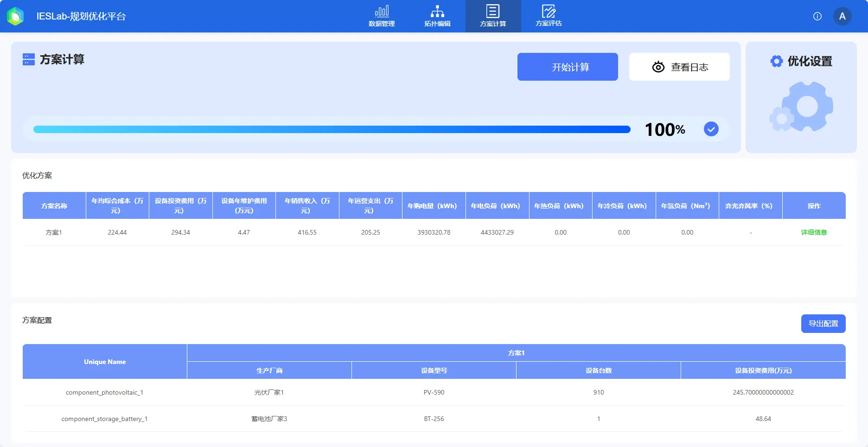Click the IESLab green logo icon

(x=15, y=16)
